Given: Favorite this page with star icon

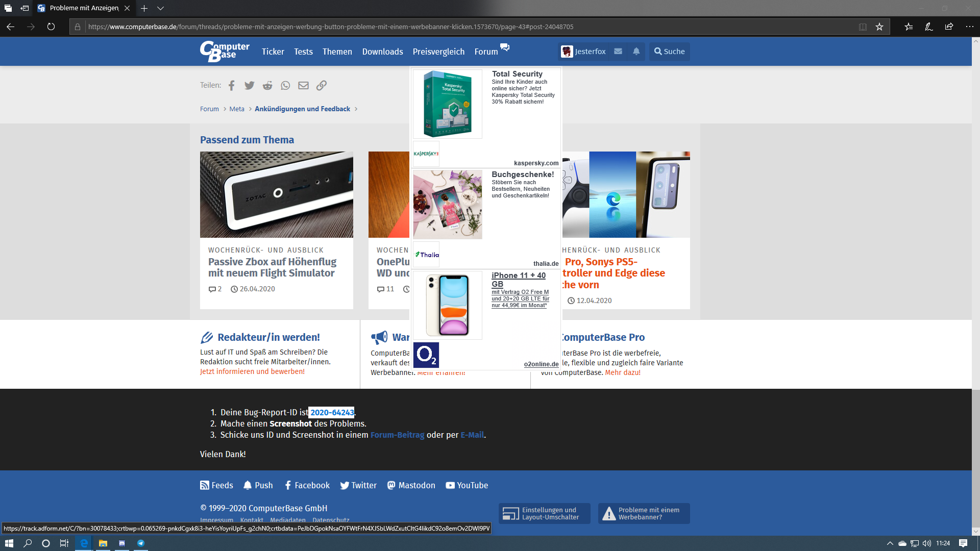Looking at the screenshot, I should (x=879, y=27).
